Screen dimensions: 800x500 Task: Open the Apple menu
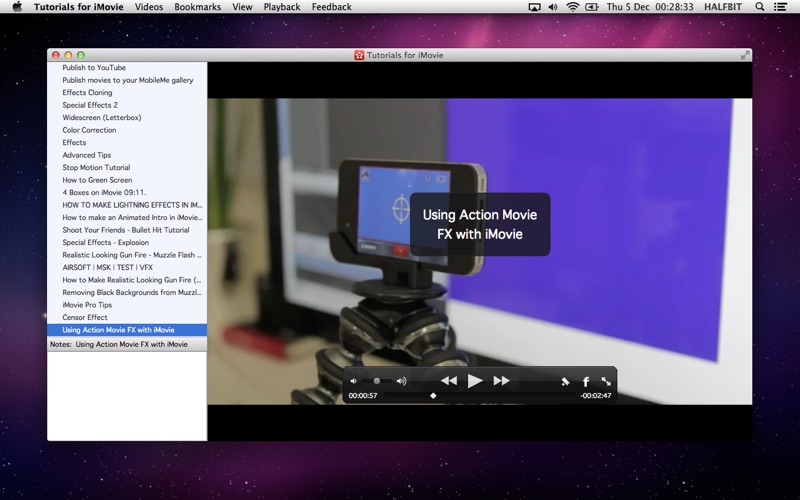click(x=17, y=7)
